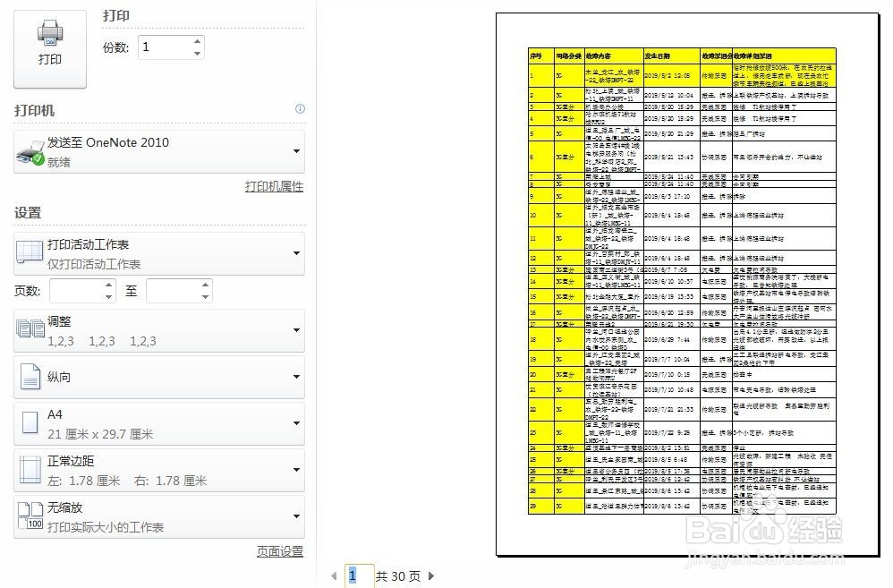Image resolution: width=893 pixels, height=588 pixels.
Task: Click '仅打印活动工作表' description text
Action: 94,264
